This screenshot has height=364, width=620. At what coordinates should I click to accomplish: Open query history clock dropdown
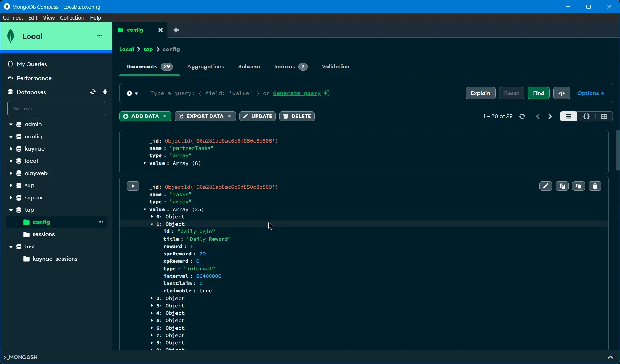point(132,93)
